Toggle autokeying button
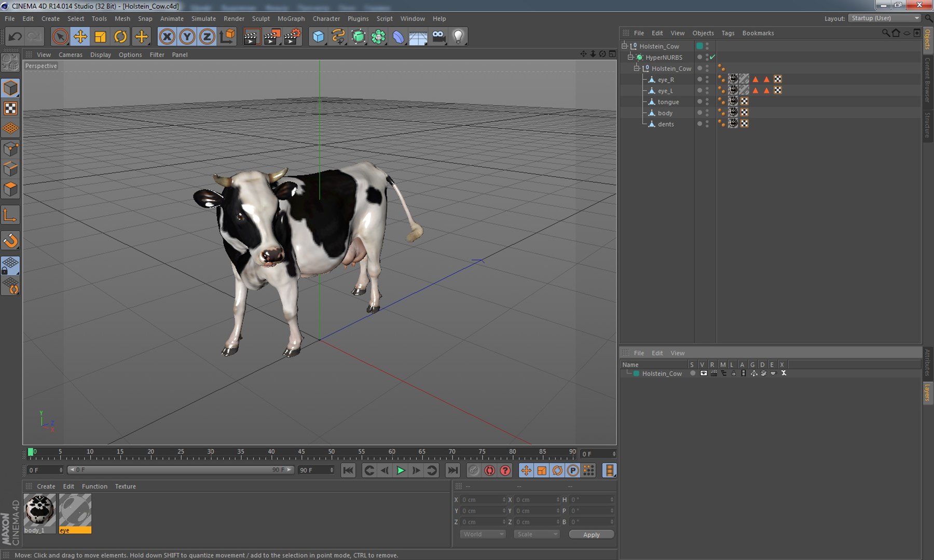This screenshot has width=934, height=560. pyautogui.click(x=489, y=470)
